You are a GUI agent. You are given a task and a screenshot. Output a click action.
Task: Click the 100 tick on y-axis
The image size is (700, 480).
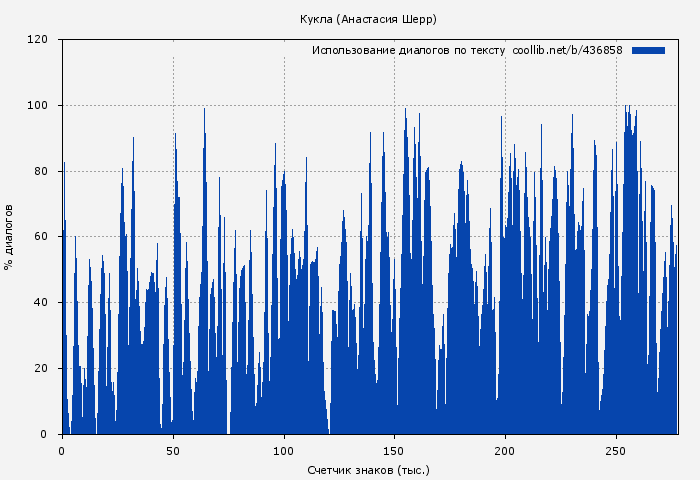(x=38, y=105)
